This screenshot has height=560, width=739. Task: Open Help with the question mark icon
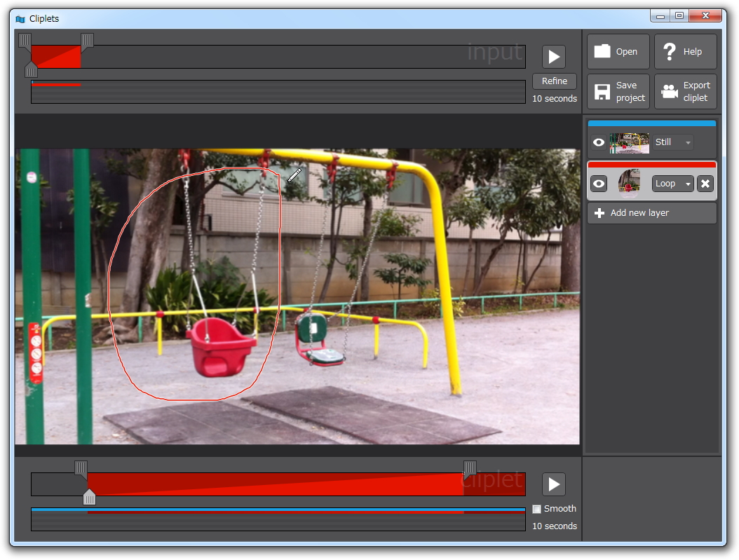pyautogui.click(x=685, y=52)
